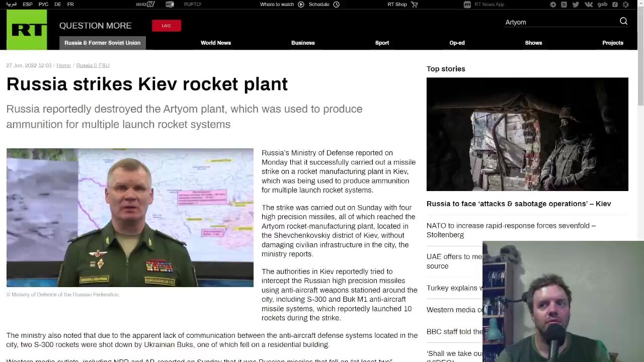
Task: Click the RT green logo
Action: coord(27,30)
